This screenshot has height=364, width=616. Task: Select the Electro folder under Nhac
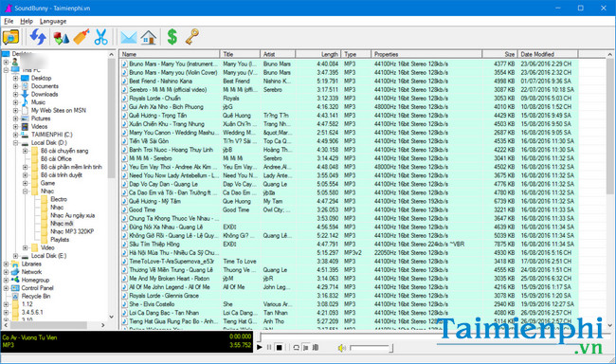pyautogui.click(x=59, y=199)
